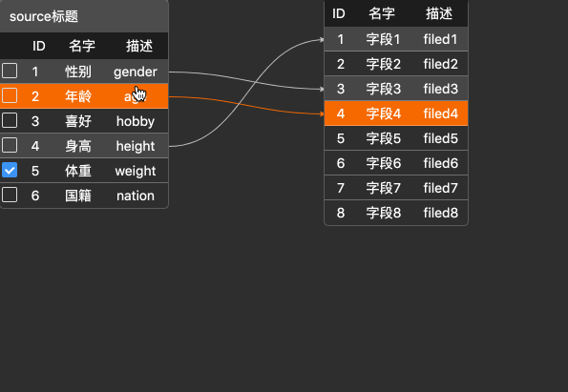Tick the checkbox next to 喜好 hobby

point(10,120)
